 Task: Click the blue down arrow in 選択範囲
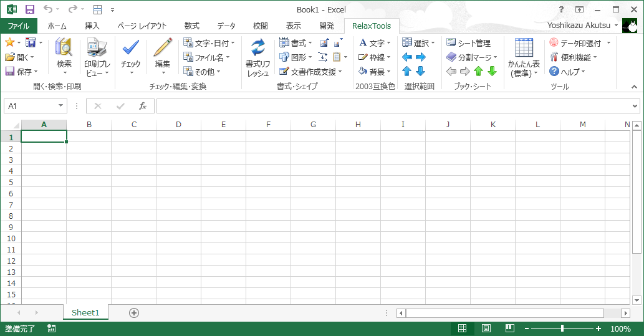pos(421,72)
